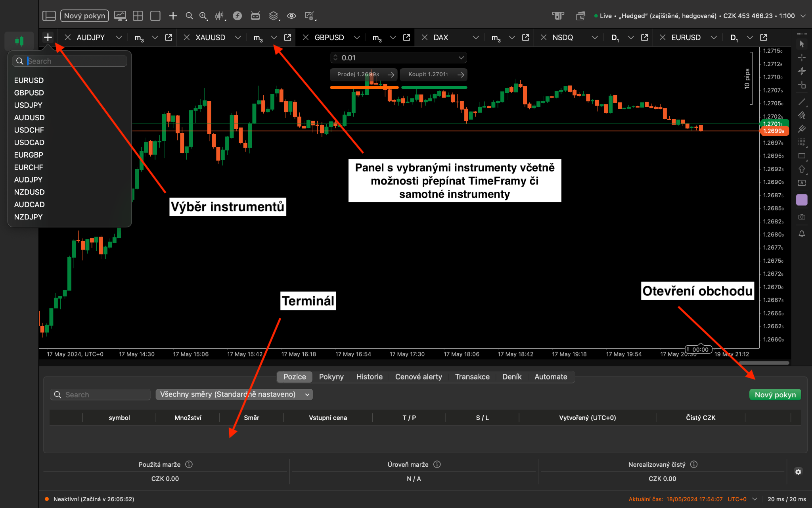
Task: Detach the GBPUSD chart window
Action: click(x=406, y=37)
